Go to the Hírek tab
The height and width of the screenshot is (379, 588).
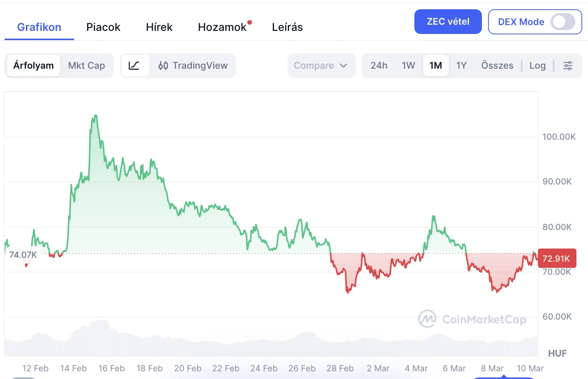pyautogui.click(x=159, y=27)
